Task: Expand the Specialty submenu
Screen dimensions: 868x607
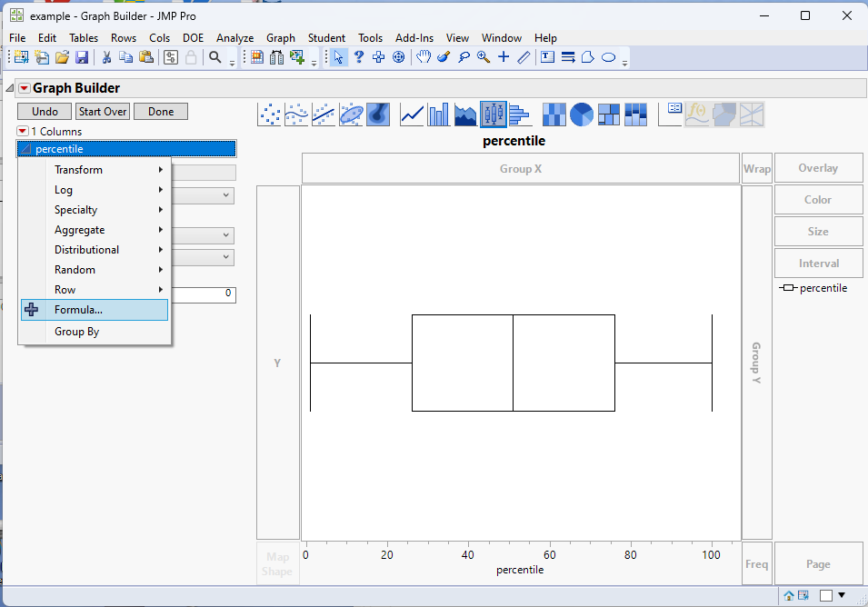Action: click(x=95, y=210)
